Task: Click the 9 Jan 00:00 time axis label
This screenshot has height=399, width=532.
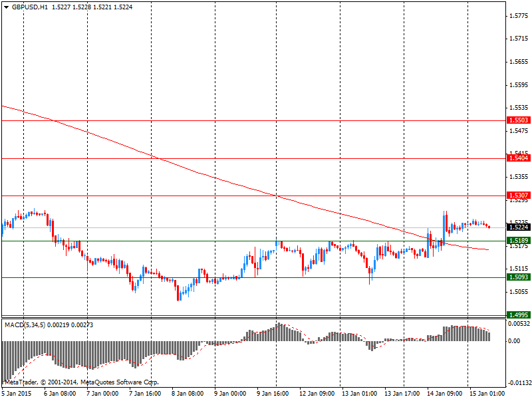Action: coord(230,394)
